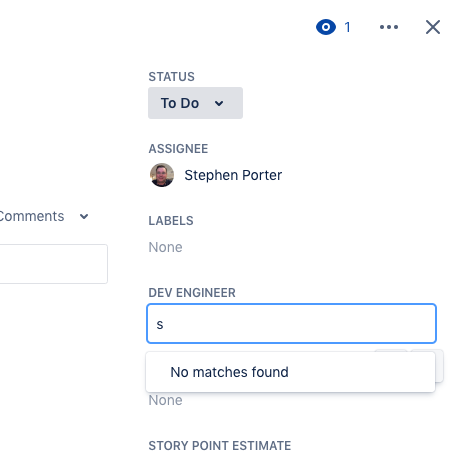Click the Dev Engineer field heading
The width and height of the screenshot is (465, 457).
(192, 293)
